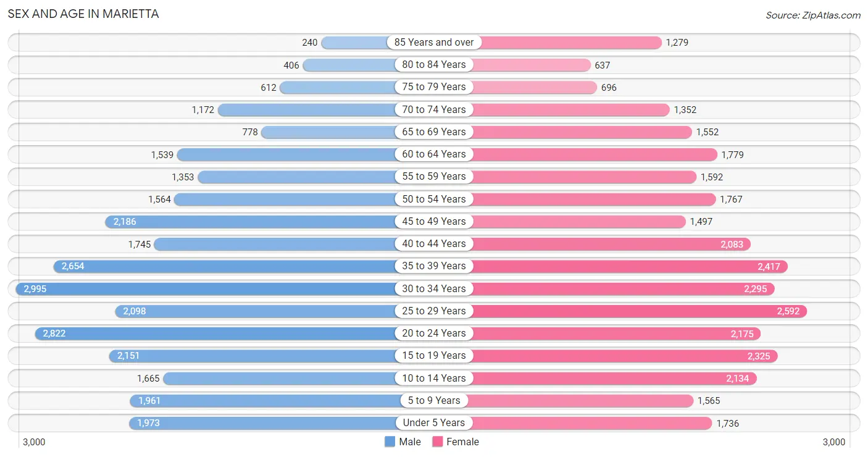Click the 80 to 84 Years male bar
This screenshot has width=868, height=457.
click(x=349, y=65)
